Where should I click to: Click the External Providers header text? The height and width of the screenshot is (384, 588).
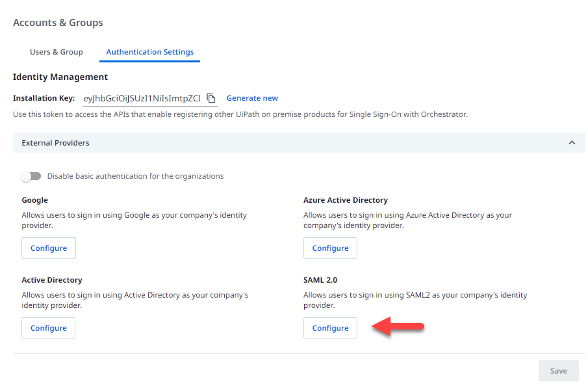point(55,143)
